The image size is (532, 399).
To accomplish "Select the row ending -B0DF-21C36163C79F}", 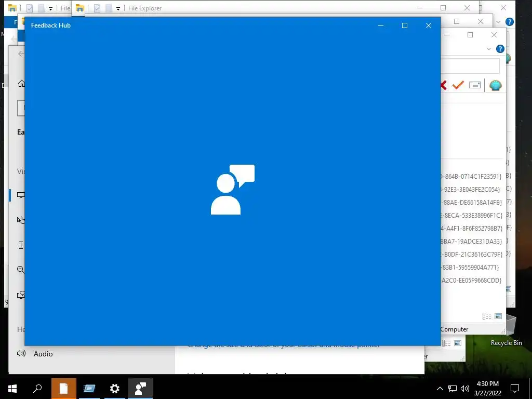I will pyautogui.click(x=472, y=255).
